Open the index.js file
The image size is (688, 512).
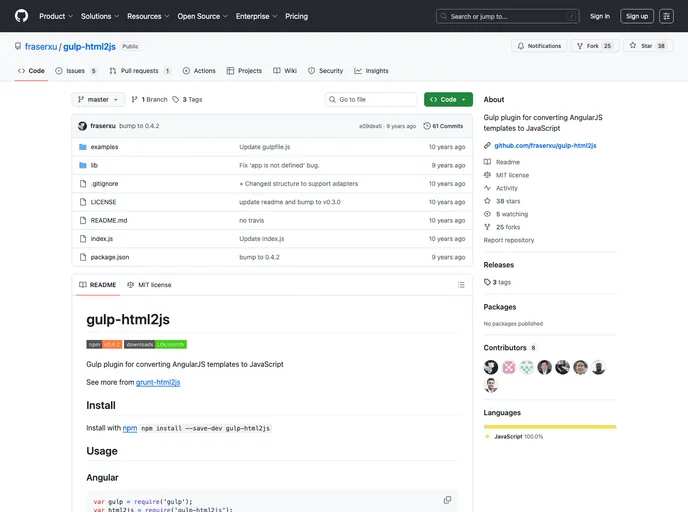tap(102, 239)
